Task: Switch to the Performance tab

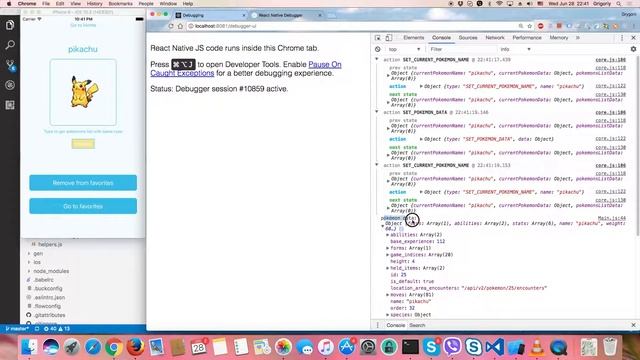Action: 527,38
